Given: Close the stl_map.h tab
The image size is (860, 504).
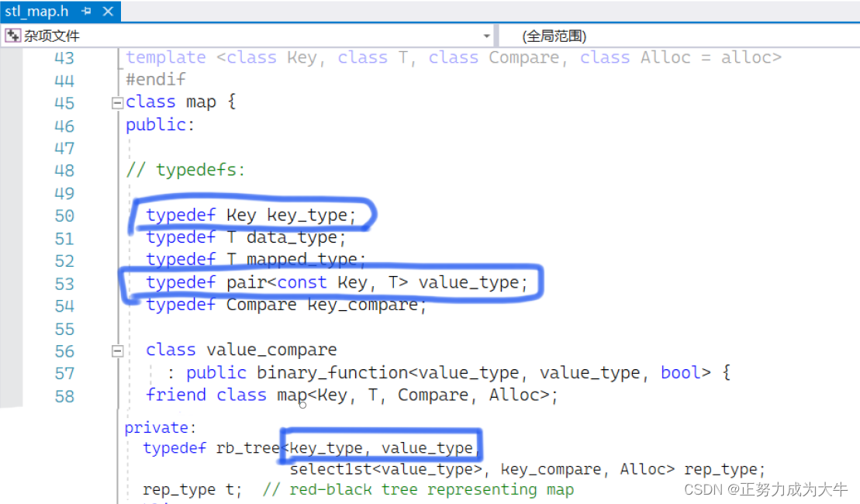Looking at the screenshot, I should [x=108, y=11].
